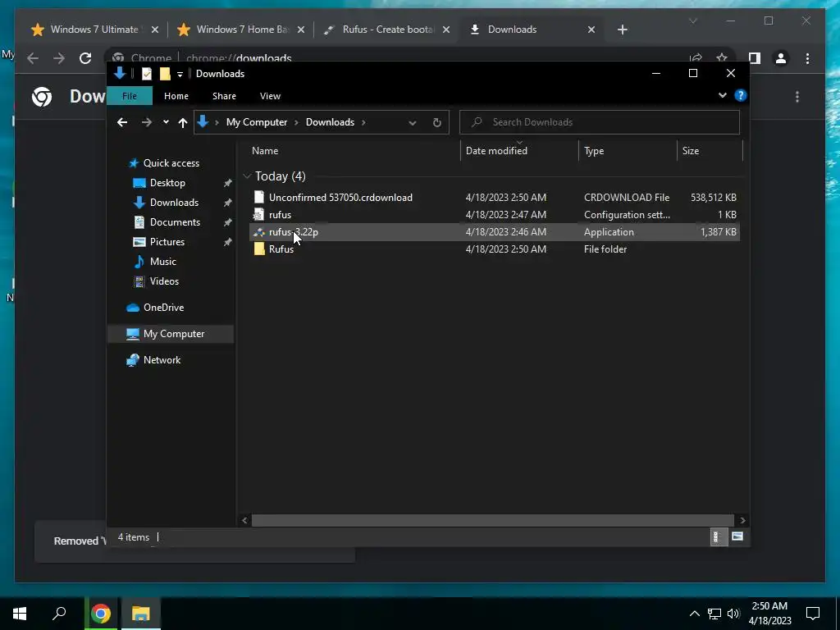Open the View ribbon tab

(270, 96)
